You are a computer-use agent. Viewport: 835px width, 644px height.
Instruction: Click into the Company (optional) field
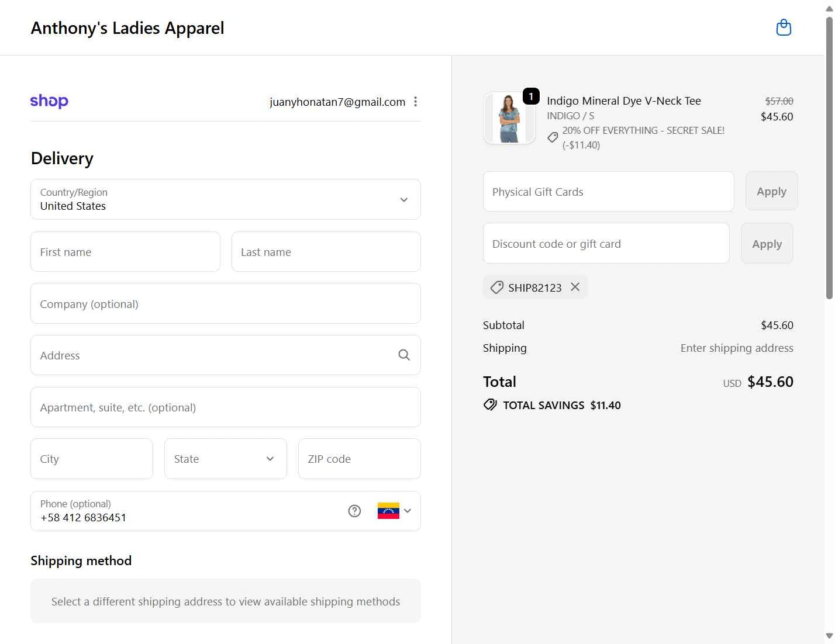[x=226, y=303]
